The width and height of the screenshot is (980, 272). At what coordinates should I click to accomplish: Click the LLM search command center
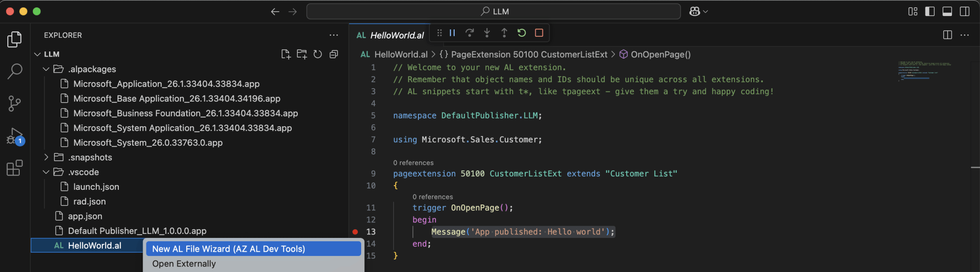coord(494,11)
